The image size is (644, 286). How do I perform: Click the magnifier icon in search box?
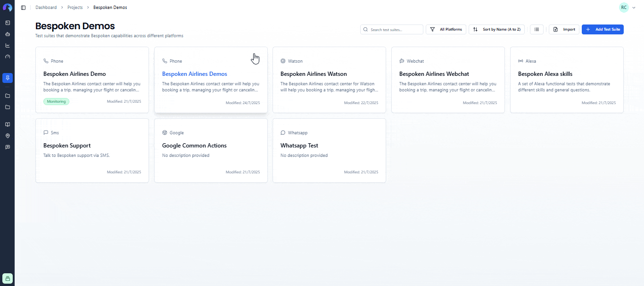click(x=366, y=29)
